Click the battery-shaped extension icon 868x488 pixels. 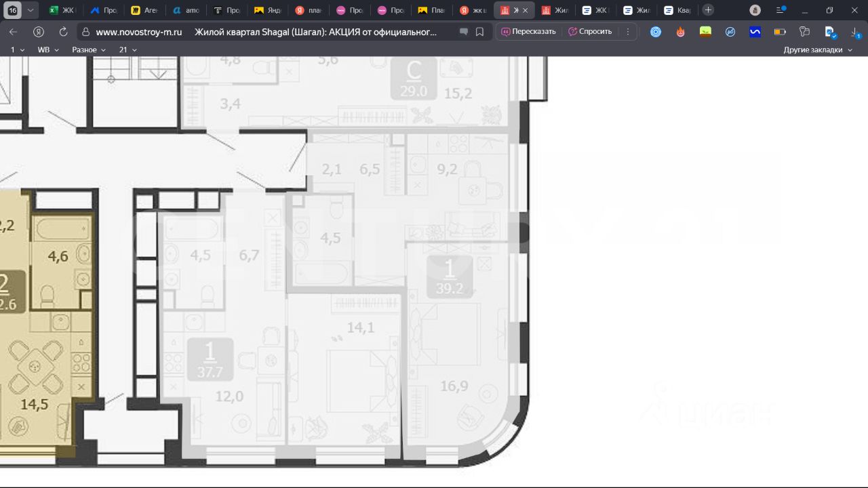[780, 32]
